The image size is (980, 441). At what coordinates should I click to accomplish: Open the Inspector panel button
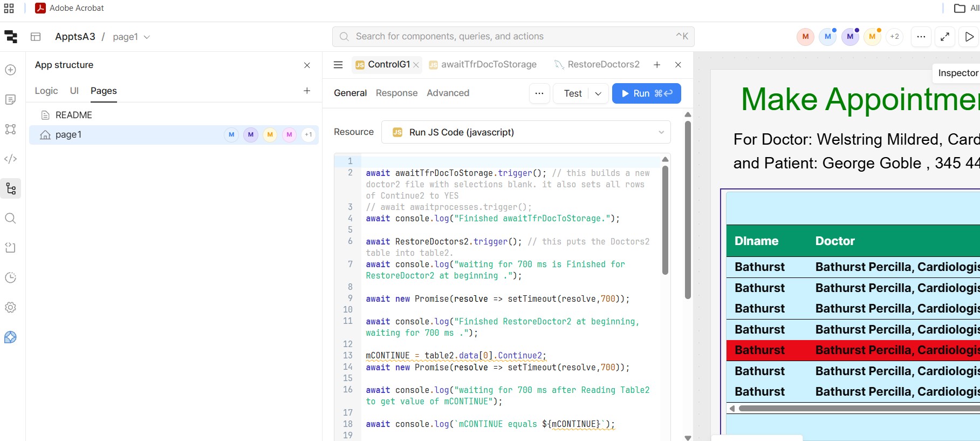(957, 73)
